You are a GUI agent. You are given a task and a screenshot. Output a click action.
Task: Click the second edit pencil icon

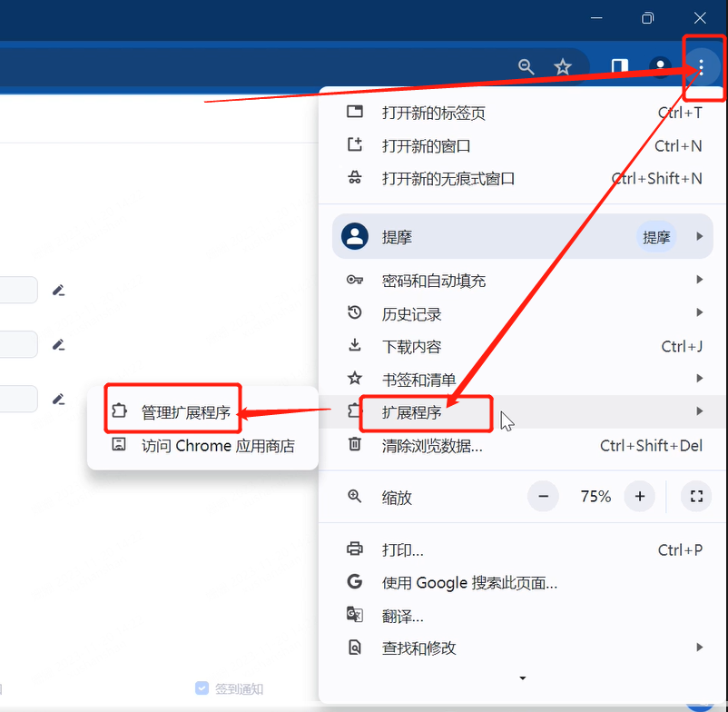pyautogui.click(x=58, y=344)
